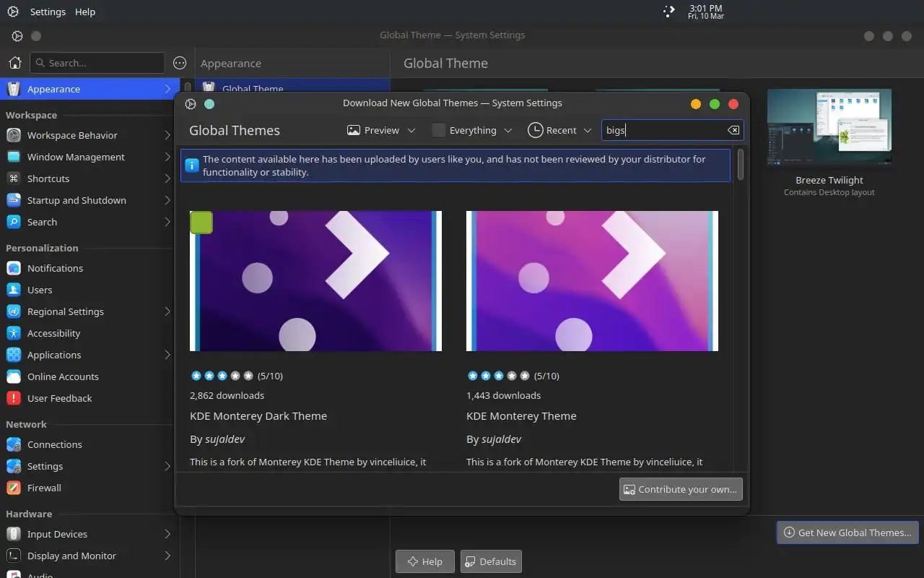
Task: Click the star rating of KDE Monterey Theme
Action: [498, 376]
